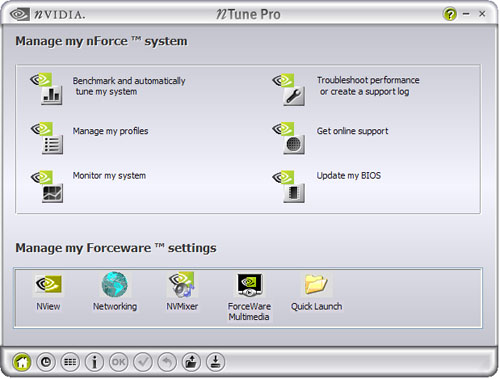This screenshot has width=500, height=379.
Task: Select the 'Get online support' text link
Action: 352,131
